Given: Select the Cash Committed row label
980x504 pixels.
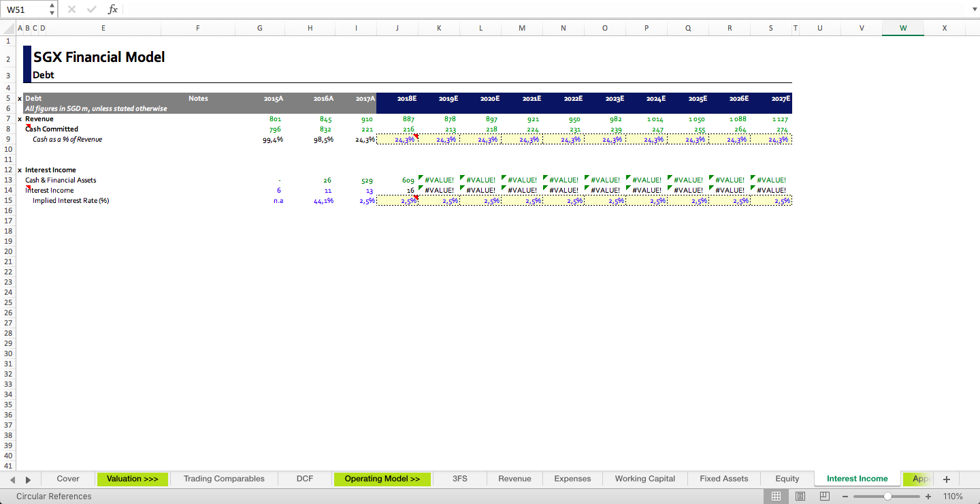Looking at the screenshot, I should 52,129.
